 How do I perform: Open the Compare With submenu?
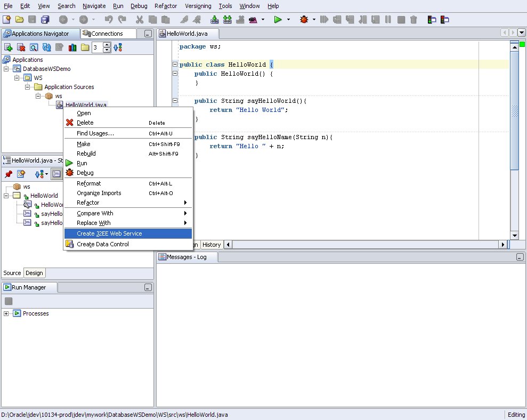[x=128, y=213]
